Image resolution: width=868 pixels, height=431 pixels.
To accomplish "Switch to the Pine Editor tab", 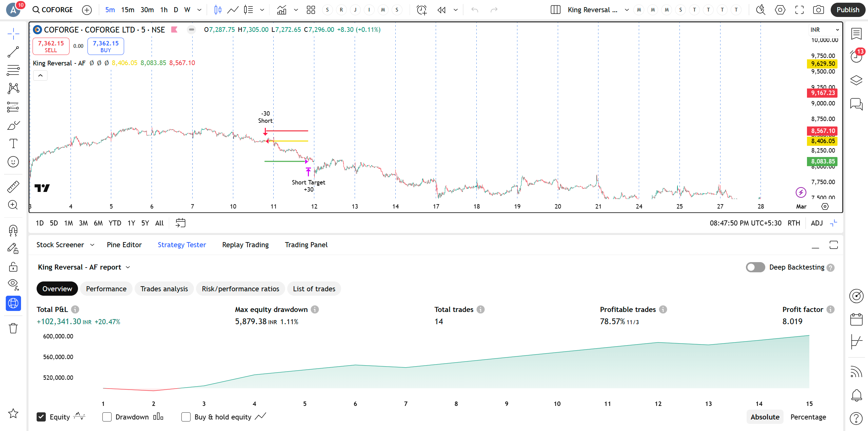I will click(x=124, y=245).
